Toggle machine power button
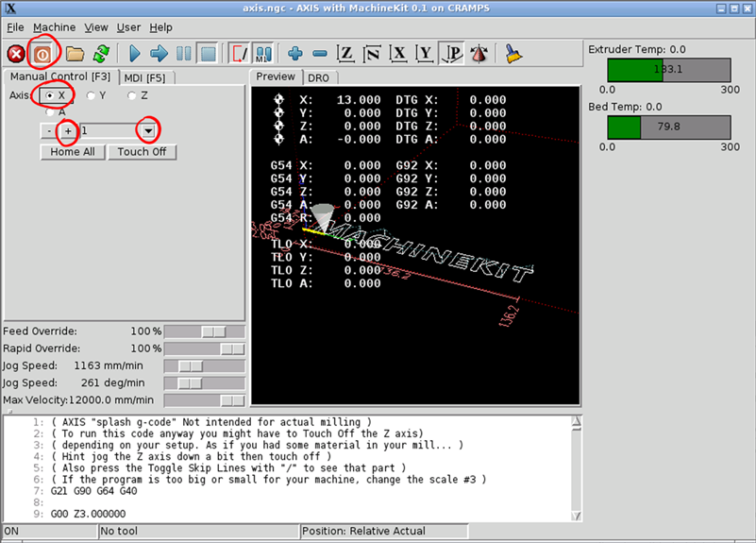This screenshot has height=543, width=756. coord(42,53)
